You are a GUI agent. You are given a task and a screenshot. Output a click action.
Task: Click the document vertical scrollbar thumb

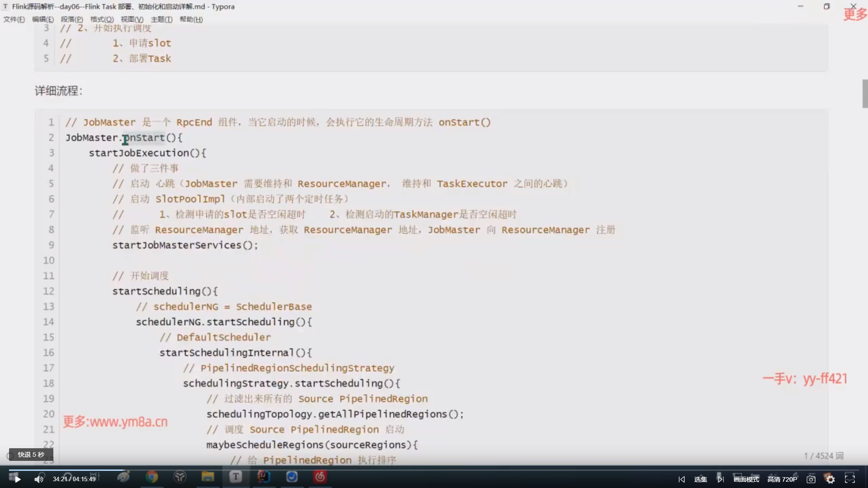click(x=865, y=94)
